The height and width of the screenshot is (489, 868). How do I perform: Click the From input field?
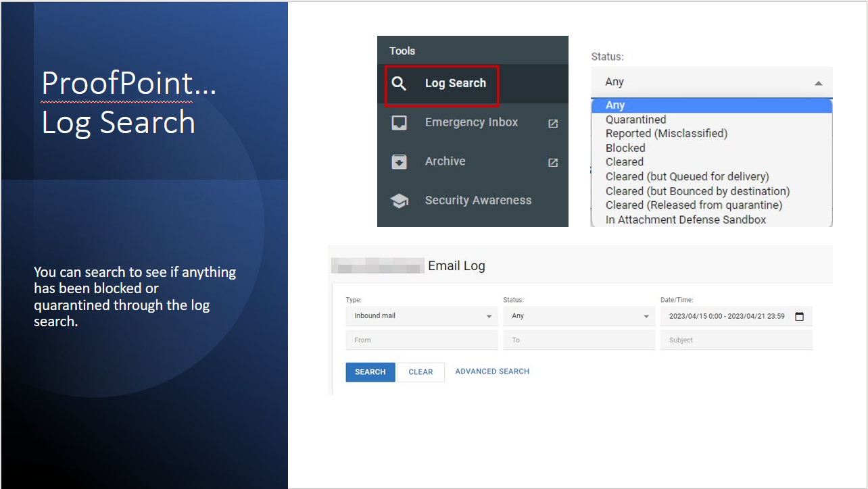pos(421,340)
